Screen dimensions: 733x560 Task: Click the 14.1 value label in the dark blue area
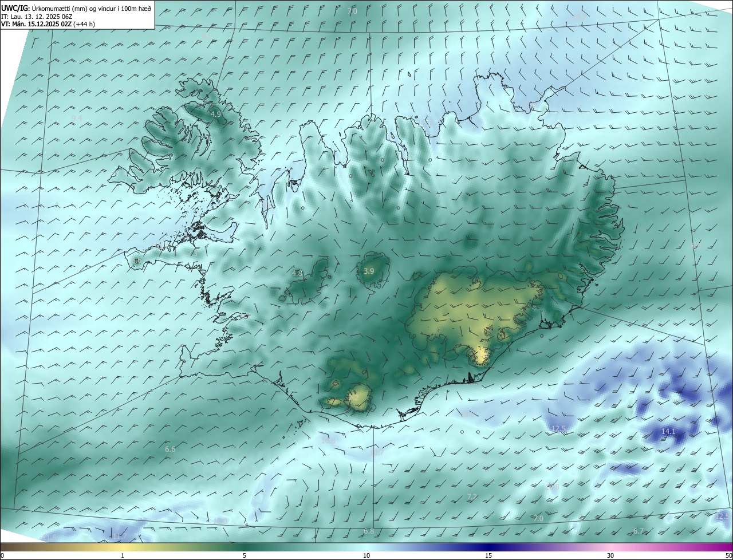tap(668, 431)
